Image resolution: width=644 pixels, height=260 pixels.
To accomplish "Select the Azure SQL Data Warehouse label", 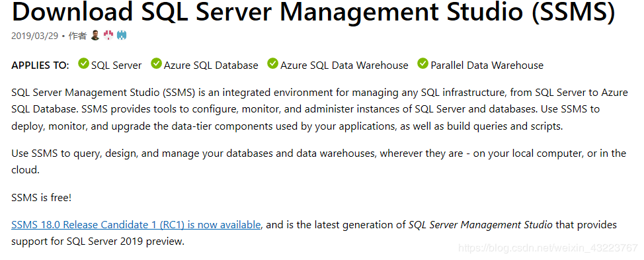I will point(344,65).
